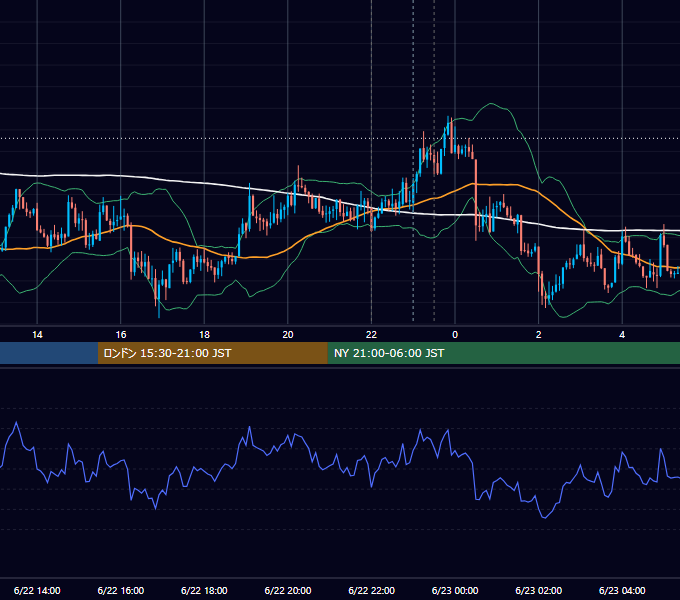Click the 6/22 14:00 date label
The width and height of the screenshot is (680, 600).
pyautogui.click(x=37, y=590)
